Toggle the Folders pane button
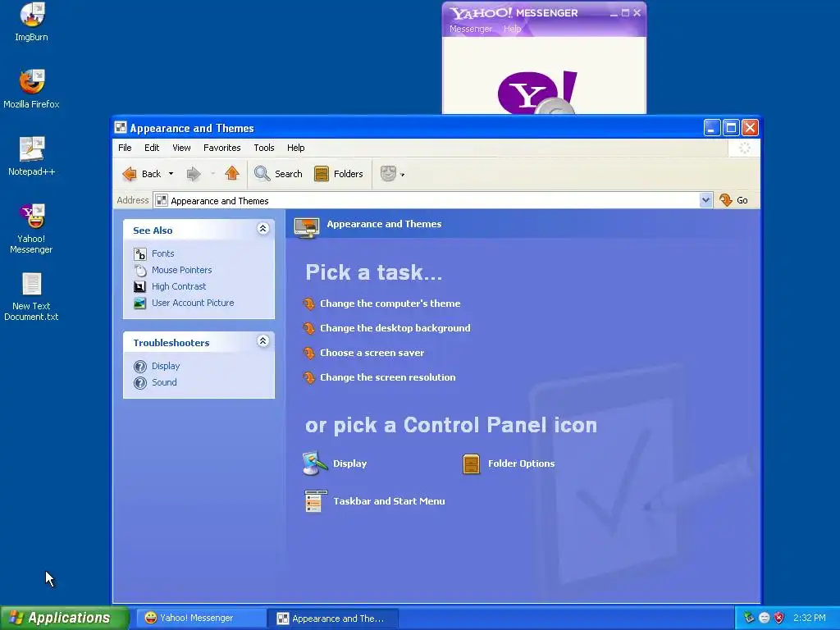 pyautogui.click(x=339, y=174)
